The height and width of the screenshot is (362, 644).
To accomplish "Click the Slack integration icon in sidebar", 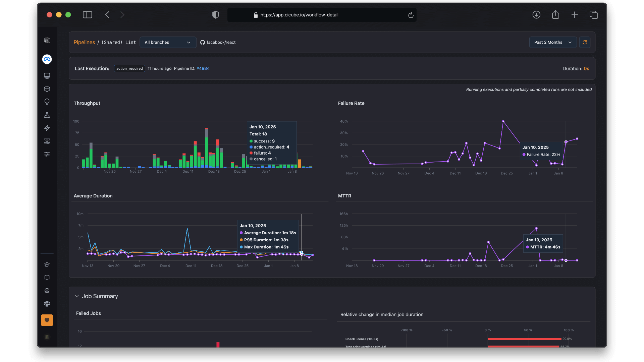I will click(47, 304).
